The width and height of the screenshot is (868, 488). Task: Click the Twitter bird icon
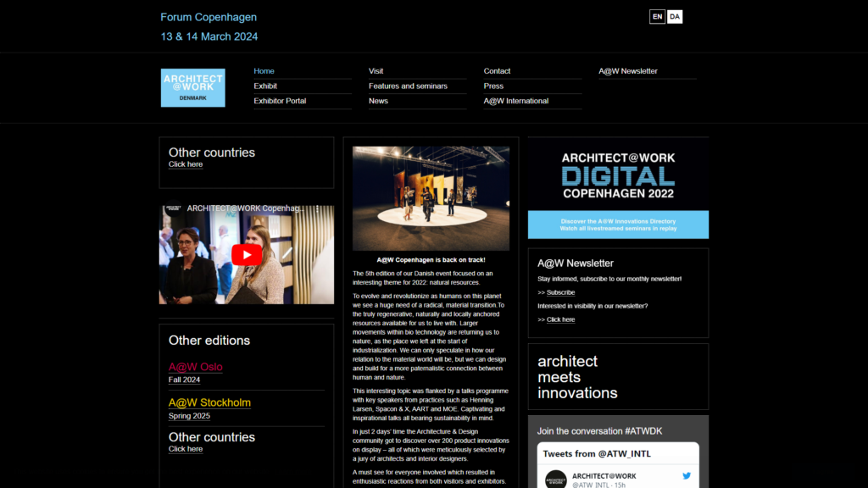click(x=687, y=476)
